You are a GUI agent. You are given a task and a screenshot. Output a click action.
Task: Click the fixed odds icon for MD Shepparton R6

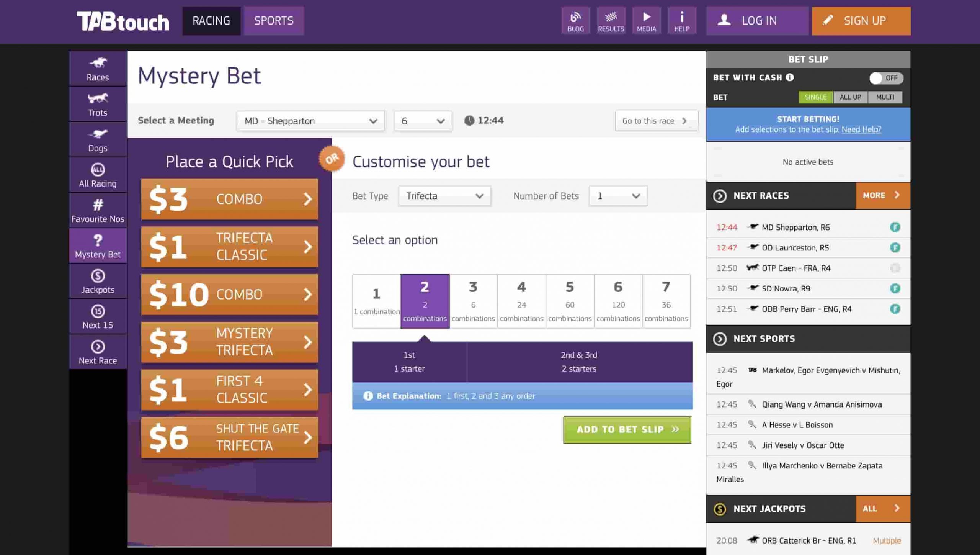(x=895, y=227)
